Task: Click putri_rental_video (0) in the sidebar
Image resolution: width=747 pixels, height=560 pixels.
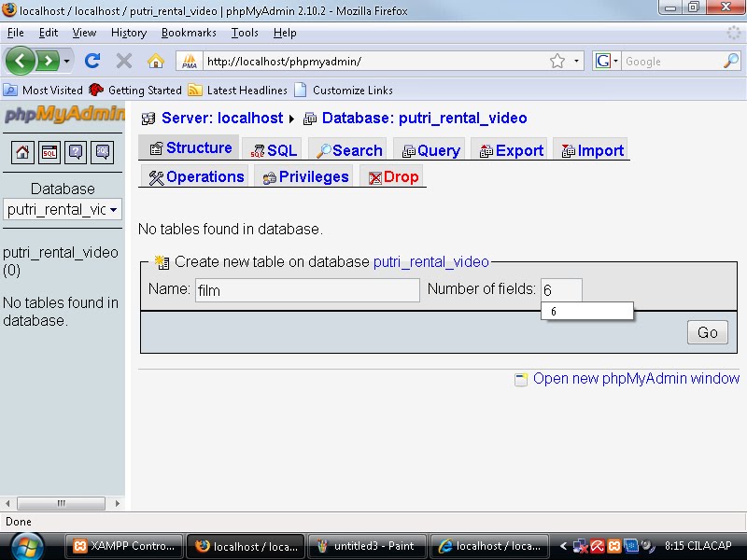Action: pos(61,261)
